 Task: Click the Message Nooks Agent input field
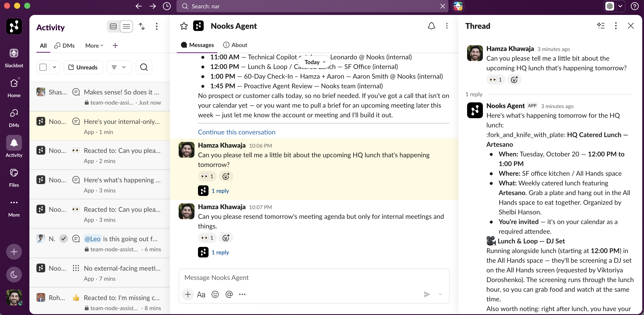tap(314, 277)
